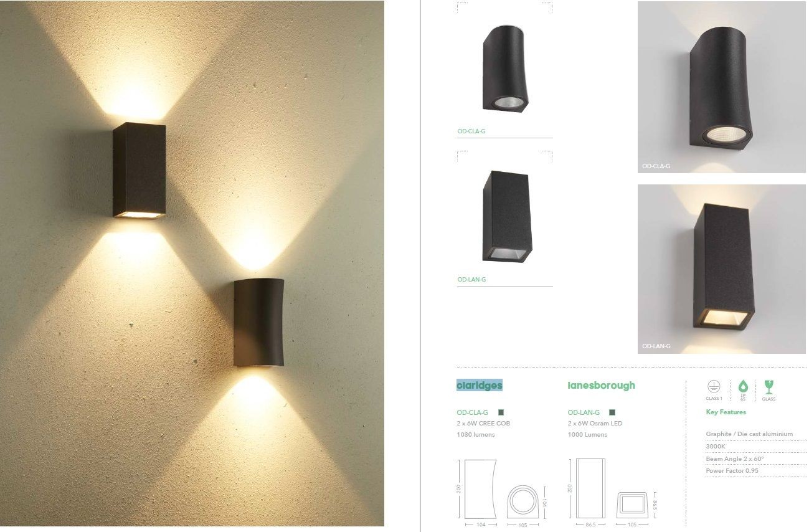
Task: Open the large OD-CLA-G lamp photo
Action: 722,87
